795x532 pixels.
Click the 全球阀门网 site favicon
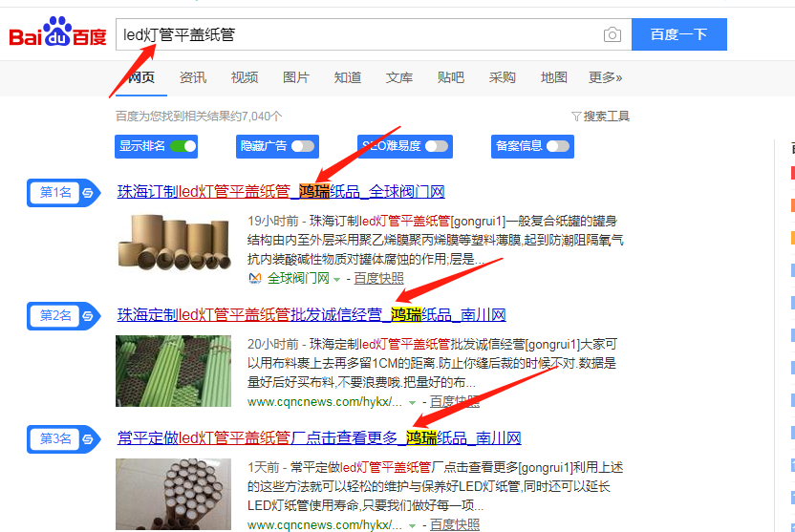click(255, 278)
